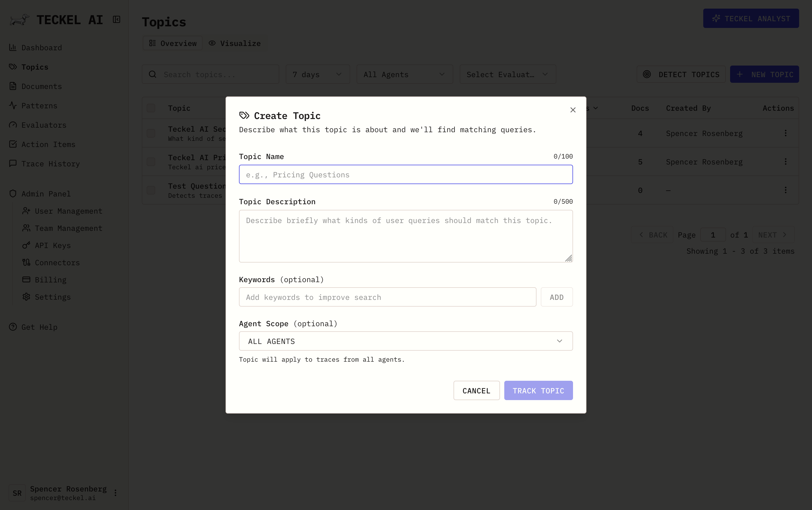Open Trace History from the sidebar
Viewport: 812px width, 510px height.
tap(50, 164)
